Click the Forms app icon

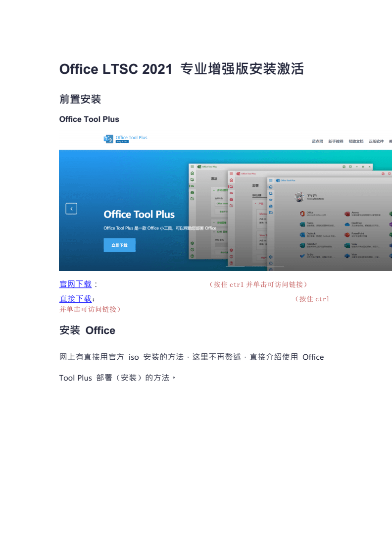pyautogui.click(x=302, y=224)
